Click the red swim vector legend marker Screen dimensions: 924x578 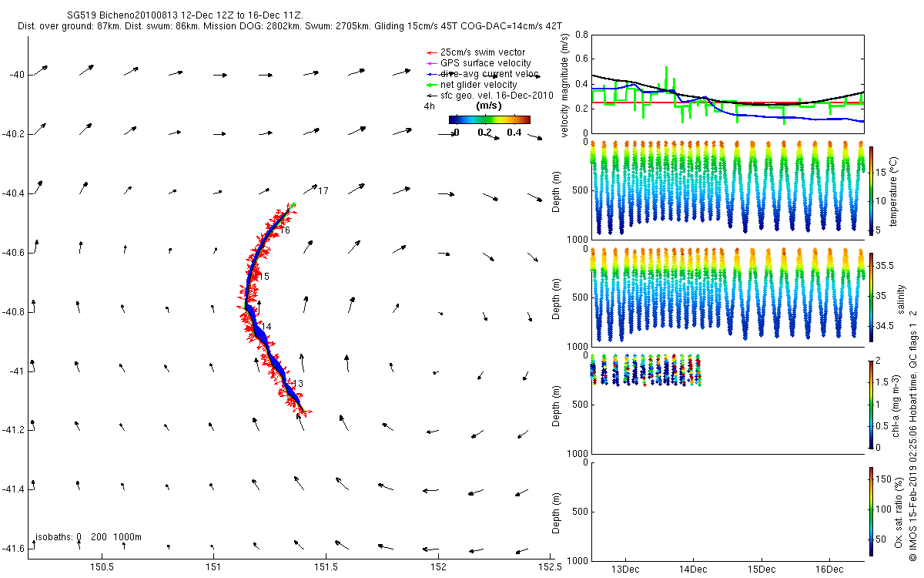(x=430, y=52)
